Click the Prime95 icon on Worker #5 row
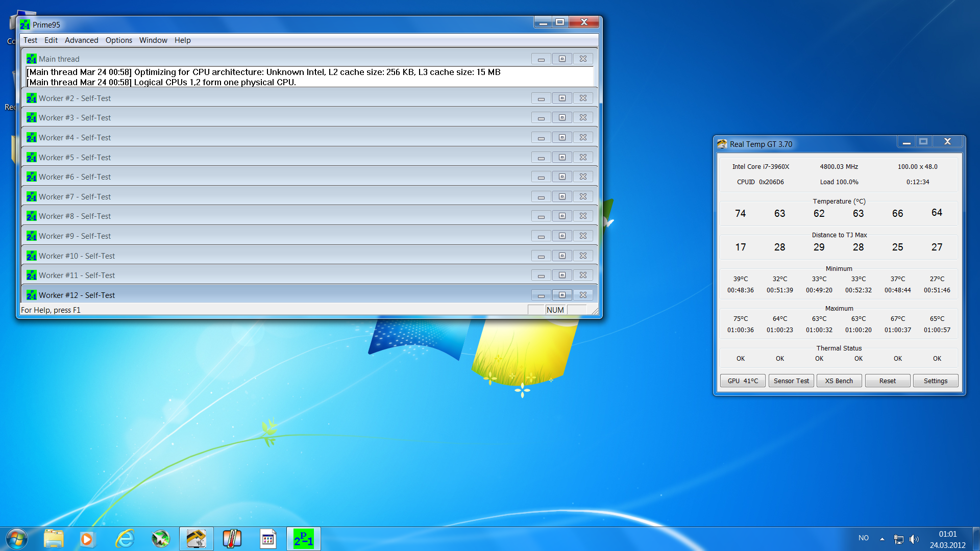 [31, 157]
